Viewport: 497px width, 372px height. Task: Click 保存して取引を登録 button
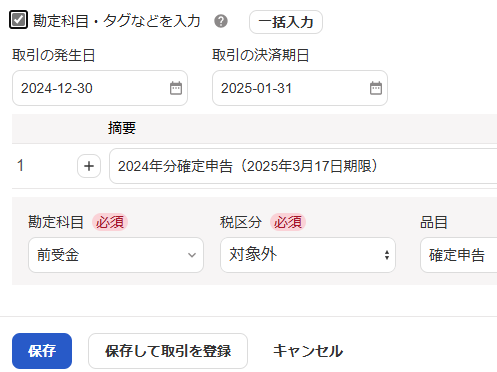click(168, 351)
